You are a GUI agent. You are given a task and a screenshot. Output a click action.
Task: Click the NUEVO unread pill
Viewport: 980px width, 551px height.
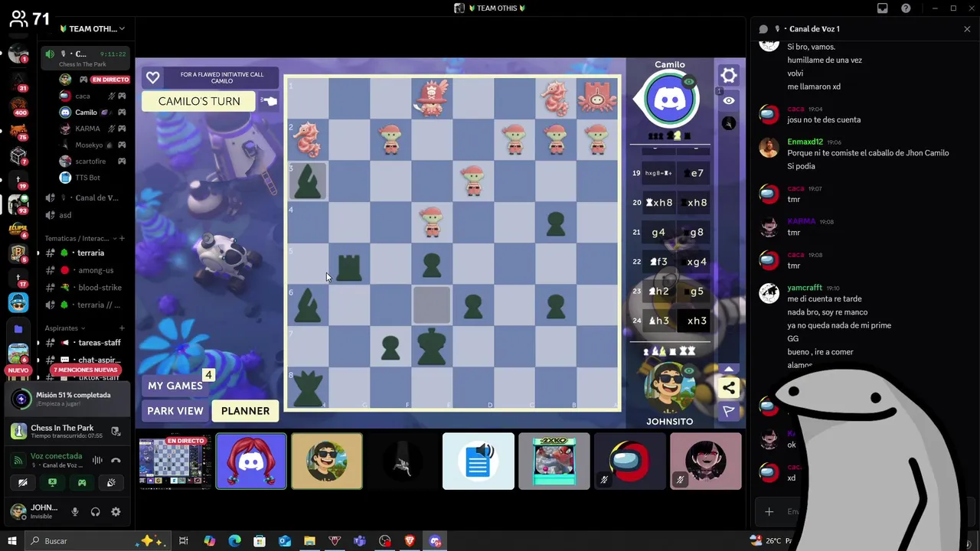click(x=18, y=370)
